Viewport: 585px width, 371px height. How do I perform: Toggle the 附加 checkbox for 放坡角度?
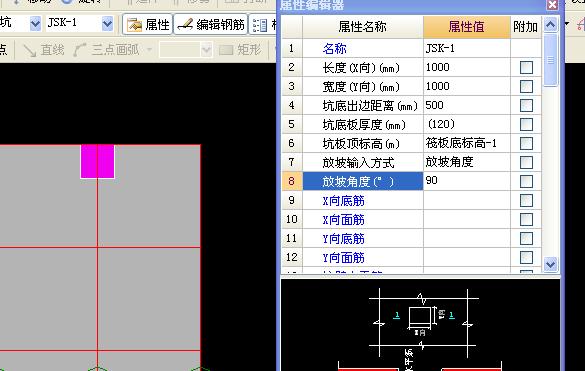point(526,182)
